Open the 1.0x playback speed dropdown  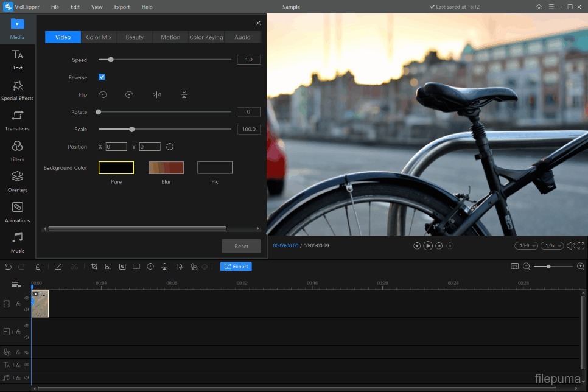coord(552,246)
